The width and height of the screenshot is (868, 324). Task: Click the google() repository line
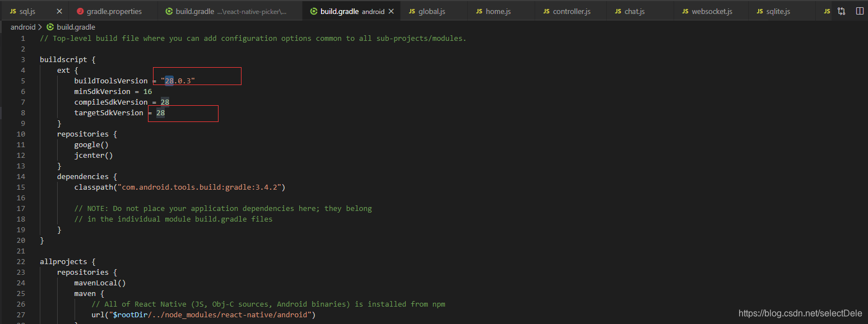[x=91, y=144]
